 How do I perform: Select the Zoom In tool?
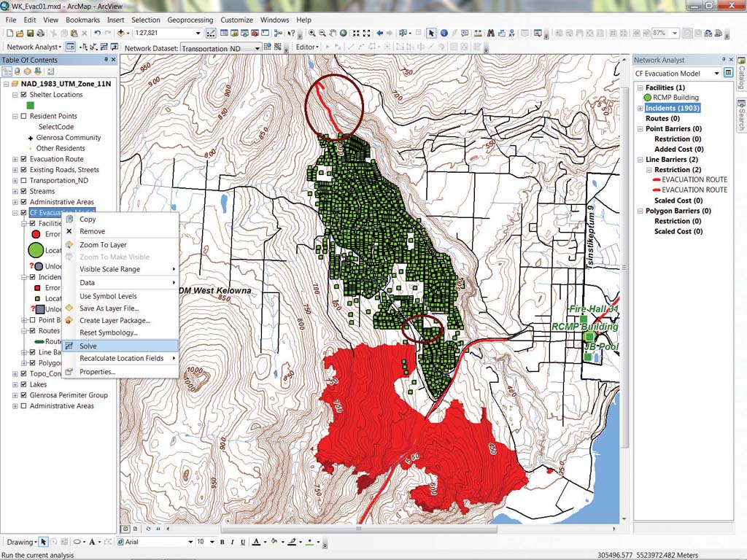click(311, 33)
